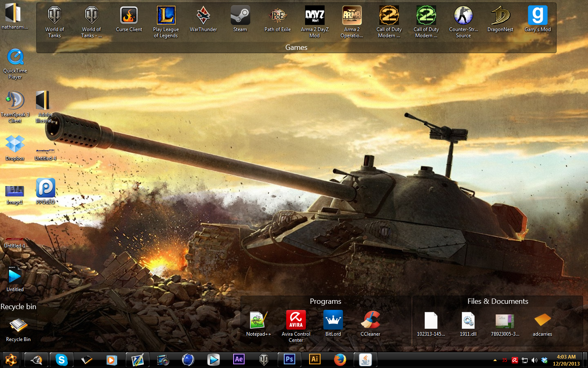This screenshot has width=588, height=368.
Task: Select the nathansmi... folder icon
Action: click(x=15, y=16)
